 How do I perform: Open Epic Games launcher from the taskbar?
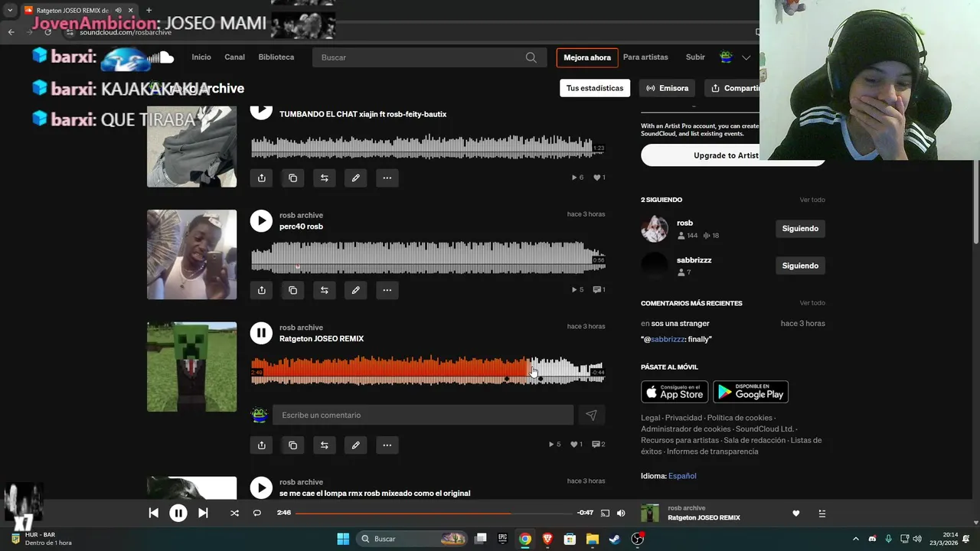(x=503, y=539)
